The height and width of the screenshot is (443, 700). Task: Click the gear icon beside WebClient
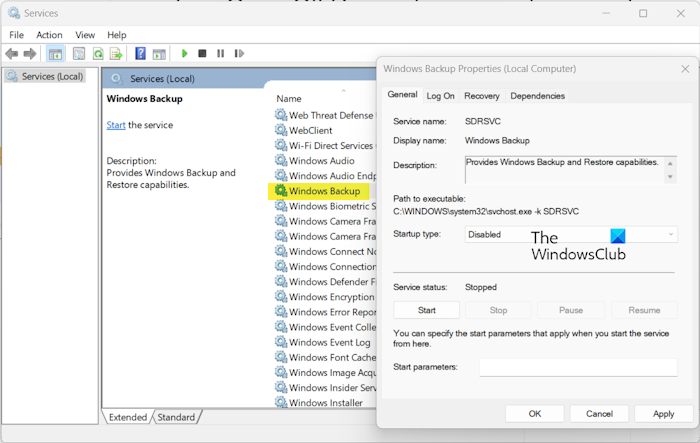[x=281, y=130]
